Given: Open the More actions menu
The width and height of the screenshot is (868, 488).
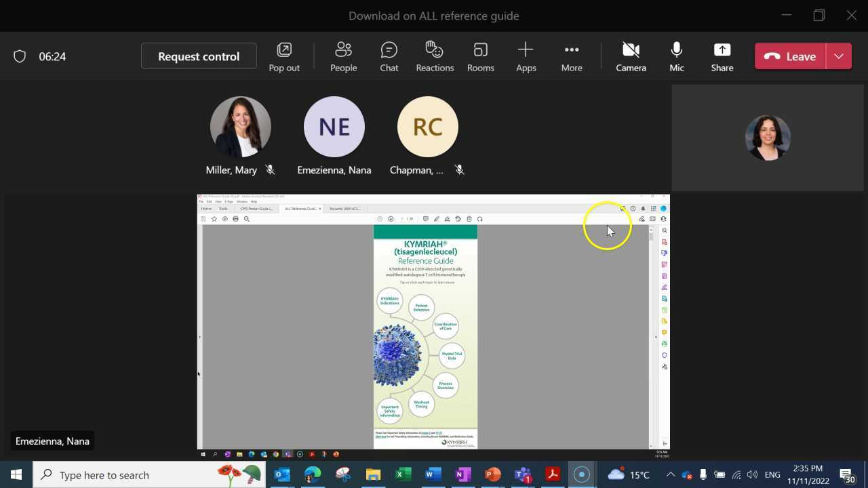Looking at the screenshot, I should pos(572,56).
